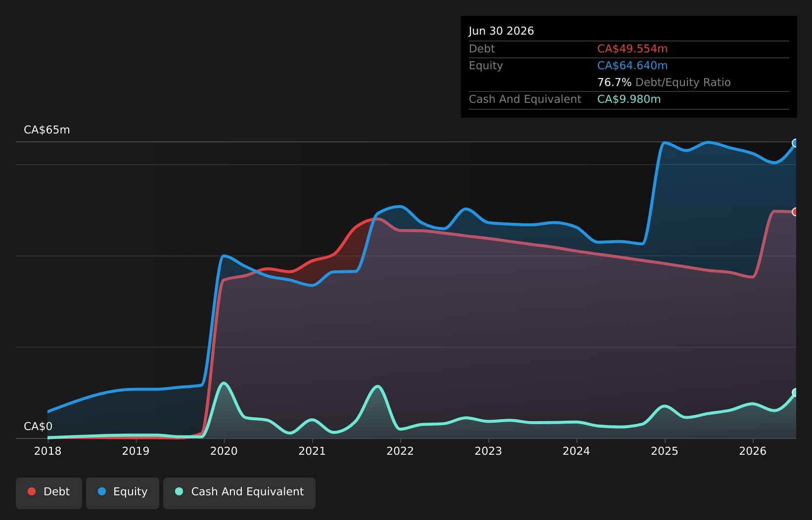Select the Cash endpoint marker on chart
Image resolution: width=812 pixels, height=520 pixels.
click(x=796, y=392)
